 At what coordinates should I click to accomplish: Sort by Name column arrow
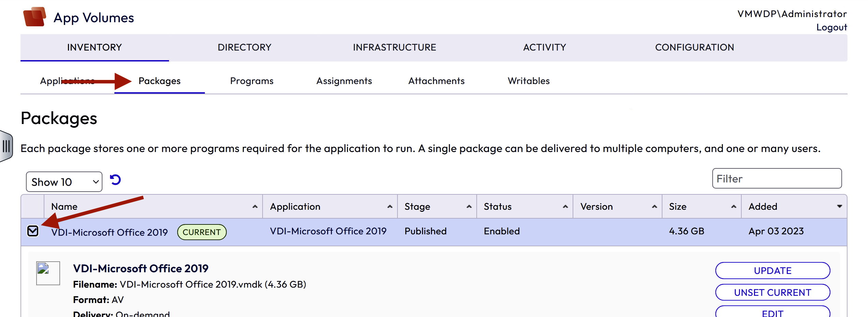coord(255,207)
